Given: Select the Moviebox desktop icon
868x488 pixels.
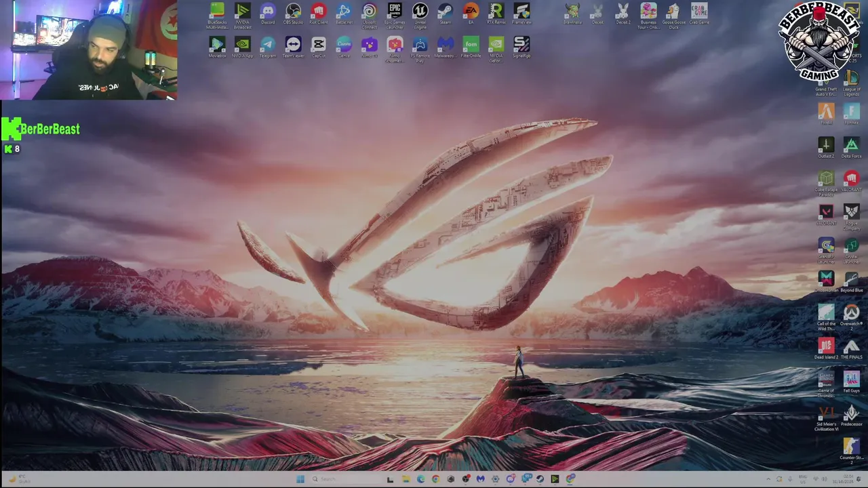Looking at the screenshot, I should pos(217,47).
